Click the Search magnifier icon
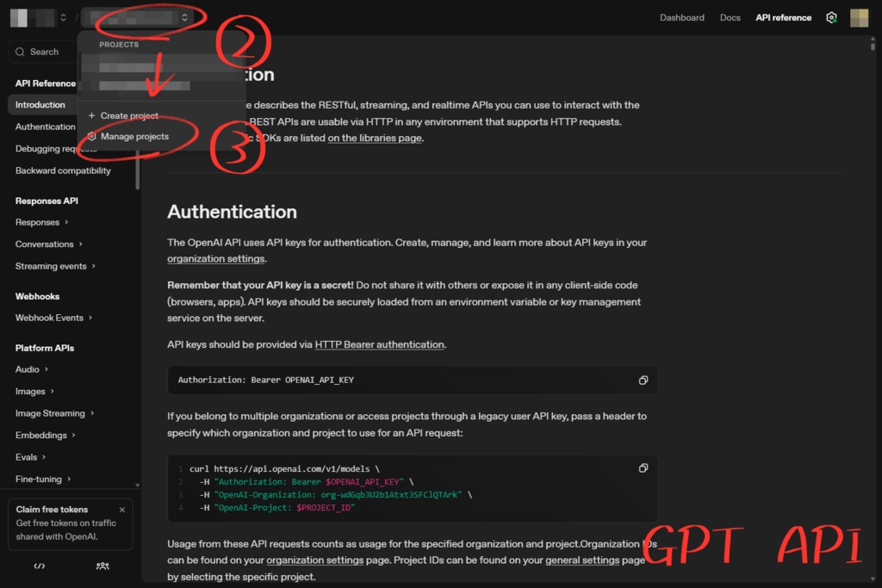This screenshot has height=588, width=882. (21, 52)
